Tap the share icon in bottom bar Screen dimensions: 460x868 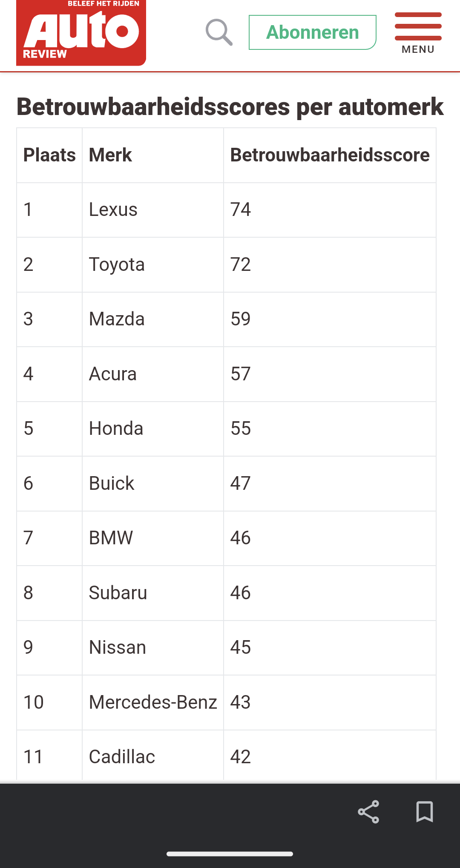368,811
